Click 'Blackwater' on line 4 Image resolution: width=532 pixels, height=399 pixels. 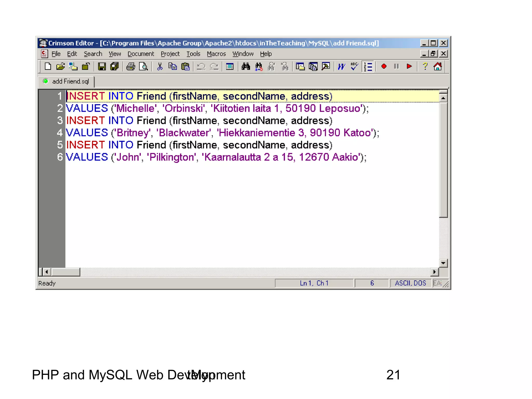coord(184,133)
